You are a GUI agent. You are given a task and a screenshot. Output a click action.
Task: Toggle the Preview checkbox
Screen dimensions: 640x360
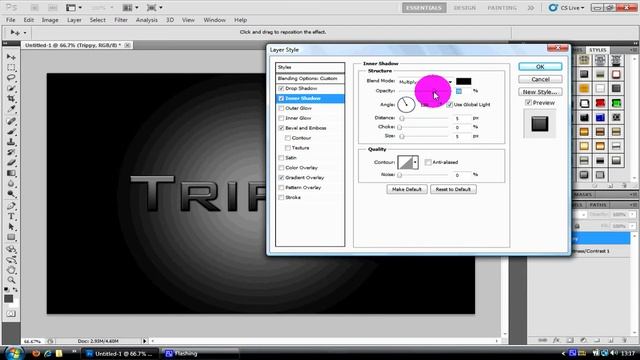click(528, 103)
